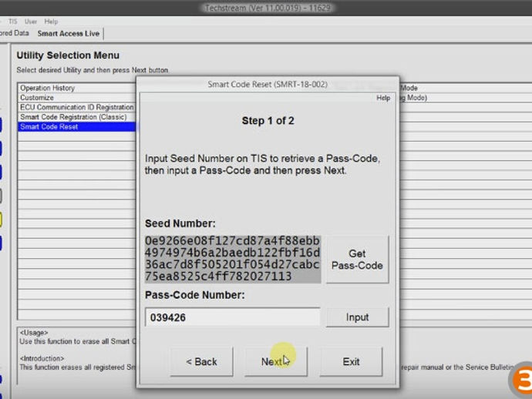Image resolution: width=532 pixels, height=399 pixels.
Task: Switch to the Smart Access Live tab
Action: (x=69, y=34)
